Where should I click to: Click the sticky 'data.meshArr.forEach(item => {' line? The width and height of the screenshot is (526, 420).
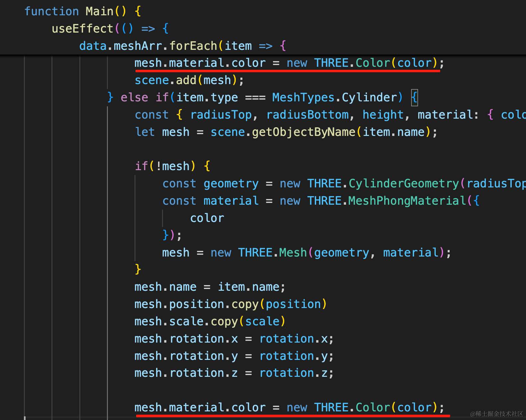pyautogui.click(x=183, y=46)
